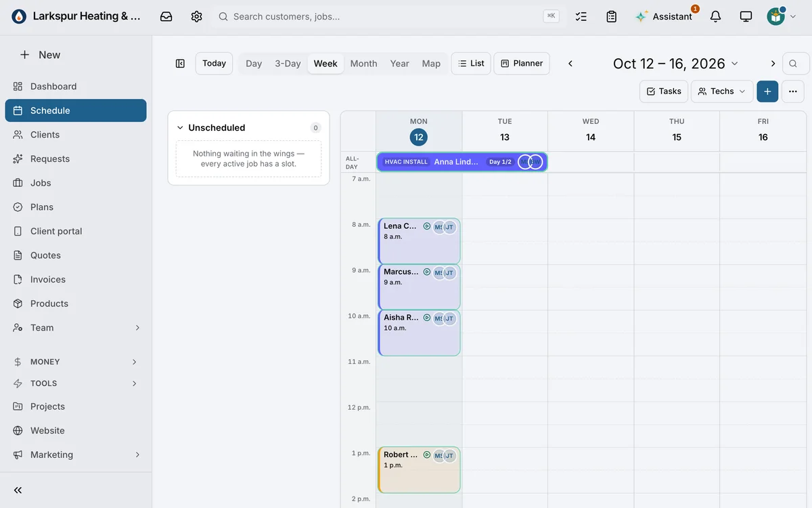812x508 pixels.
Task: Select Monday 12 day header
Action: 419,131
